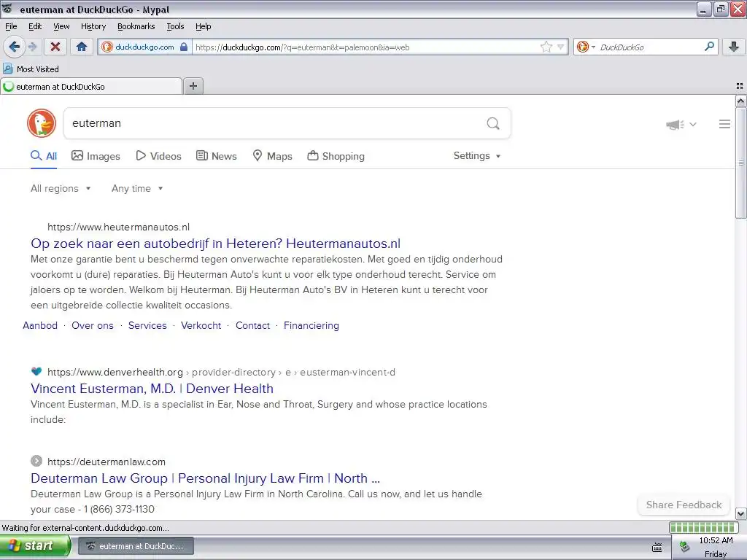
Task: Click the system tray network icon
Action: point(684,545)
